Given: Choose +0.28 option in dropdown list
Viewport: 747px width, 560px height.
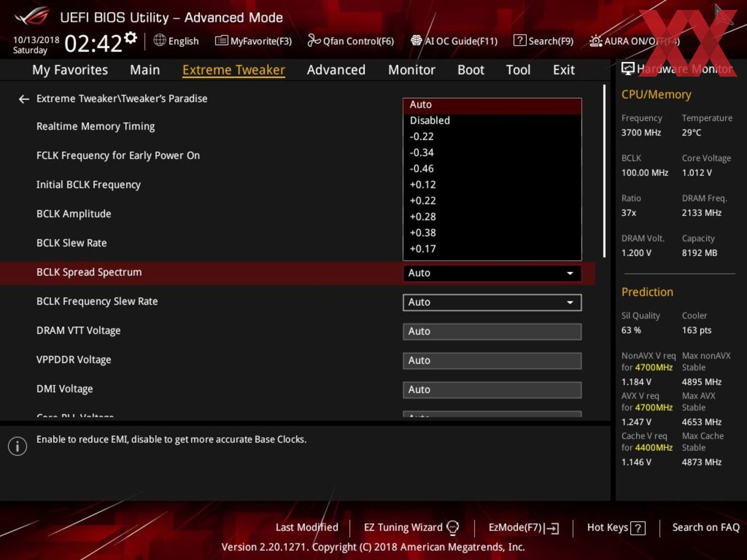Looking at the screenshot, I should 492,216.
